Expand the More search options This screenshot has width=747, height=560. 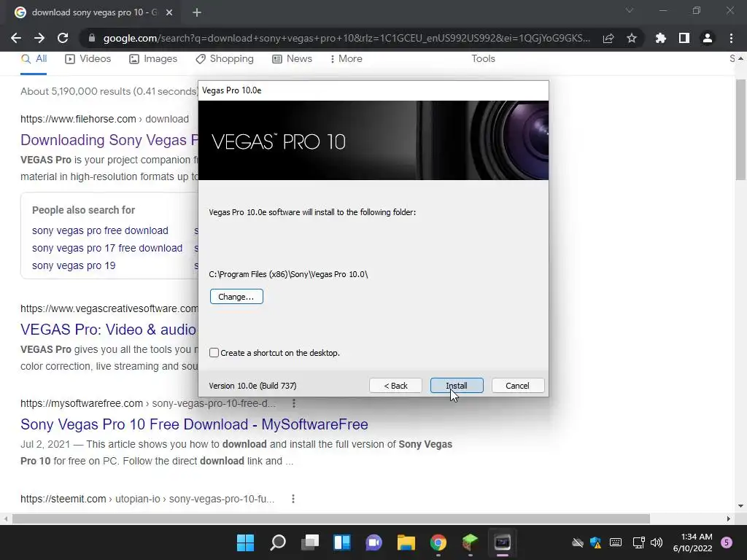pyautogui.click(x=346, y=58)
